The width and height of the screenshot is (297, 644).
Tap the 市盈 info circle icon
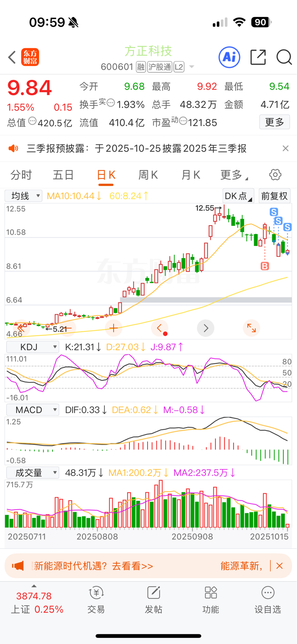point(183,121)
